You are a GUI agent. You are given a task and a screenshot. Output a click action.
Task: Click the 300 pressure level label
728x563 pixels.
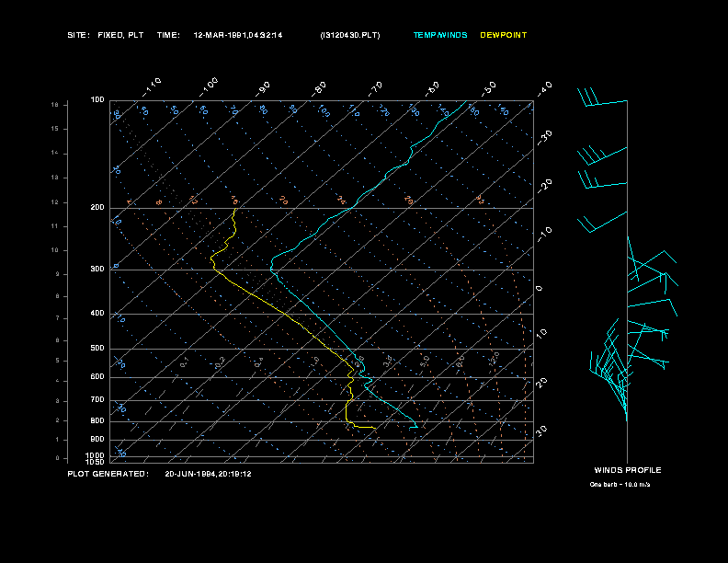point(97,269)
